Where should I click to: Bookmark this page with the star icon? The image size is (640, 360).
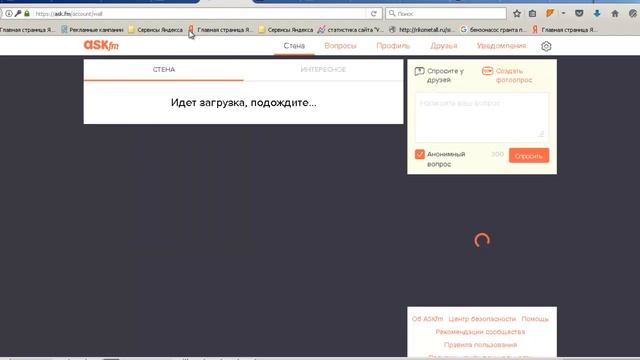(x=517, y=13)
